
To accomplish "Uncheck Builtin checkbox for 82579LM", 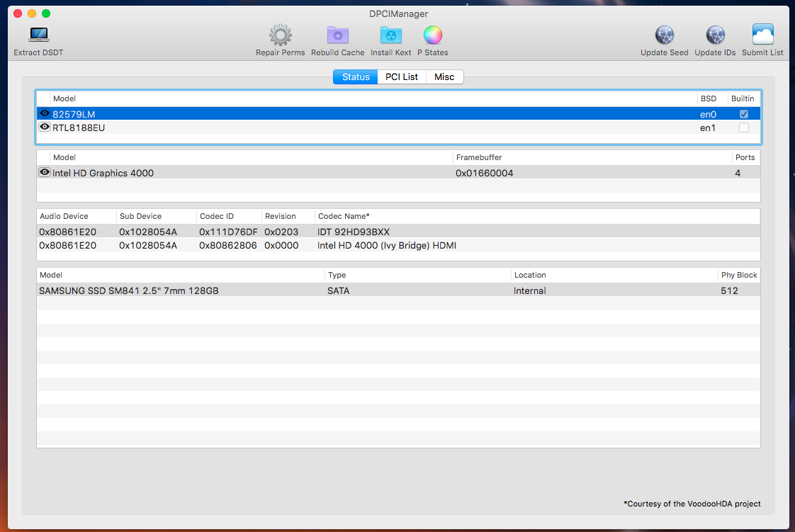I will [x=743, y=114].
